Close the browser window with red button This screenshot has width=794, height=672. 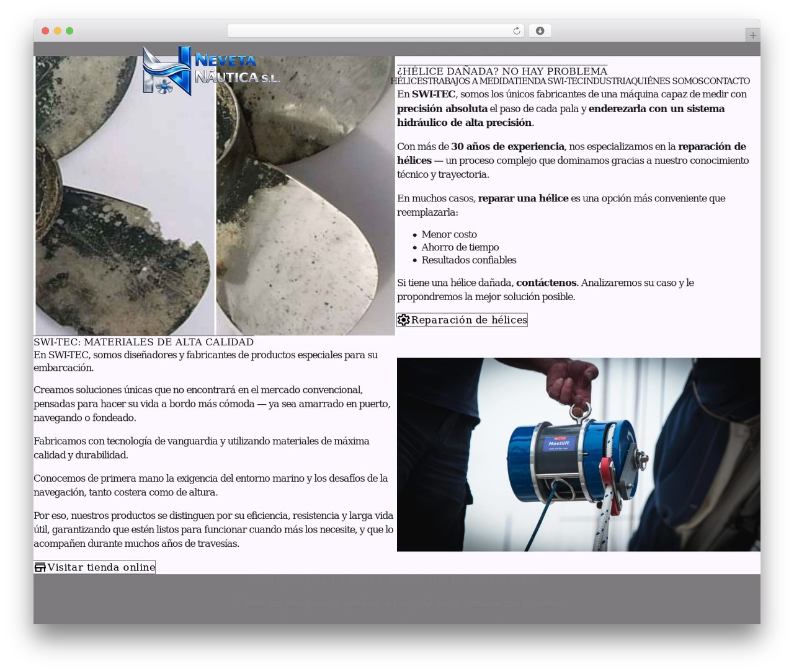[x=45, y=31]
